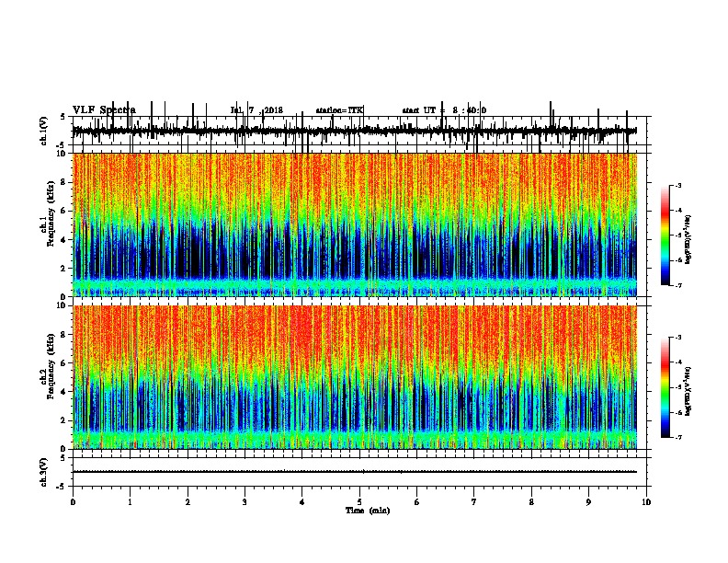Click time axis tick label 5
The height and width of the screenshot is (563, 728).
(x=359, y=502)
